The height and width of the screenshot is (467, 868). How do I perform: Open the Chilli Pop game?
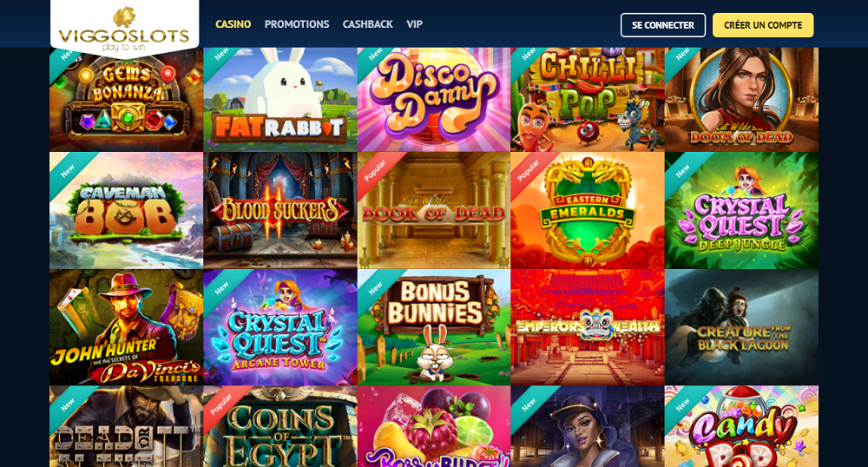[588, 100]
